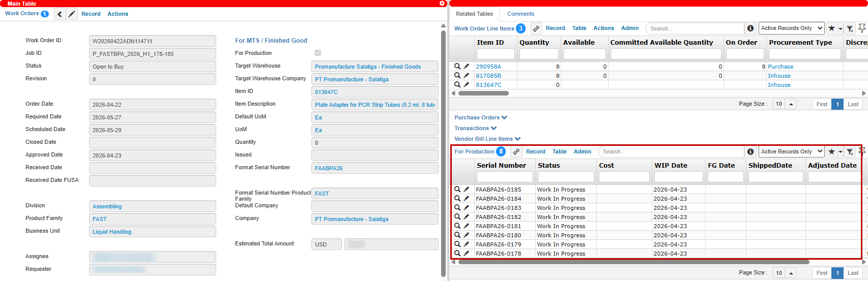Open Promanufacture Salatiga - Finished Goods warehouse link
The height and width of the screenshot is (281, 868).
click(x=368, y=67)
